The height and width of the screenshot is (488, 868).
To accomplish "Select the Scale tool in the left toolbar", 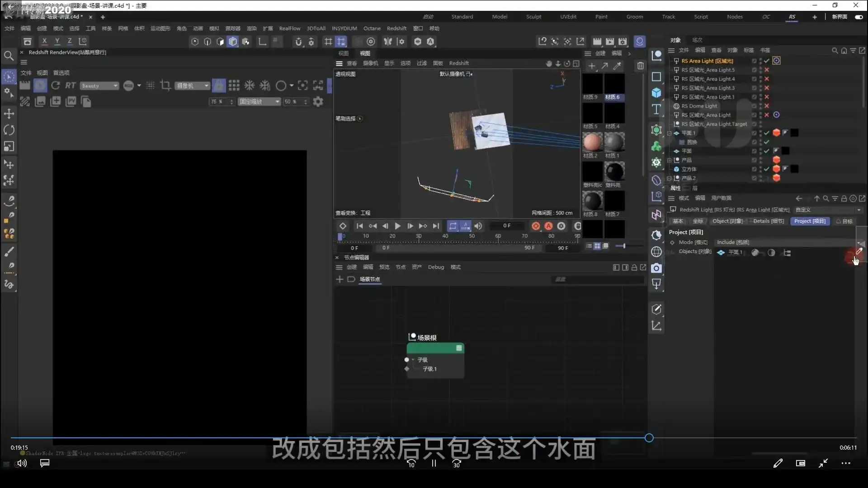I will [x=9, y=146].
